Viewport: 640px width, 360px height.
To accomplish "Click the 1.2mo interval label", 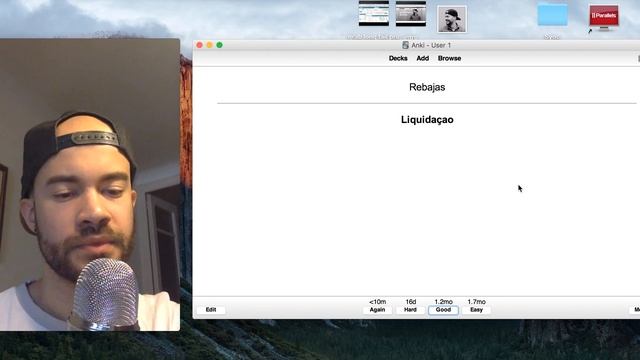I will [443, 302].
